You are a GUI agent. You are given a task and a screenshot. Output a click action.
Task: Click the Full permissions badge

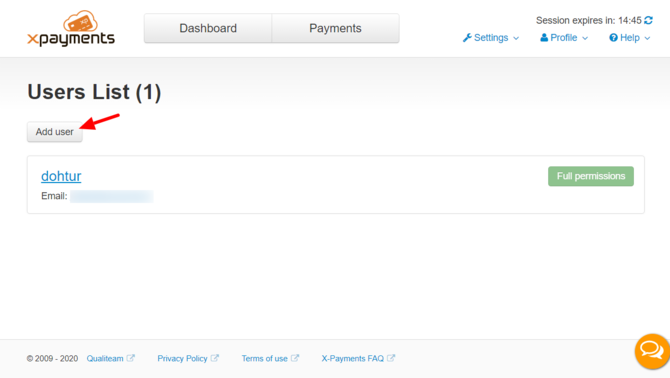591,176
